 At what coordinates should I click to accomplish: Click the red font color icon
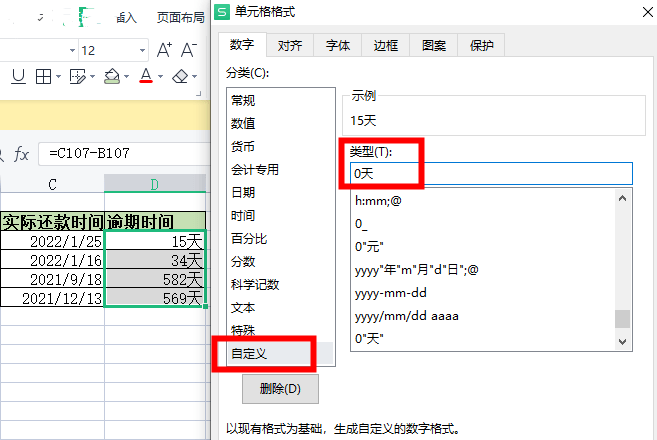pos(146,76)
